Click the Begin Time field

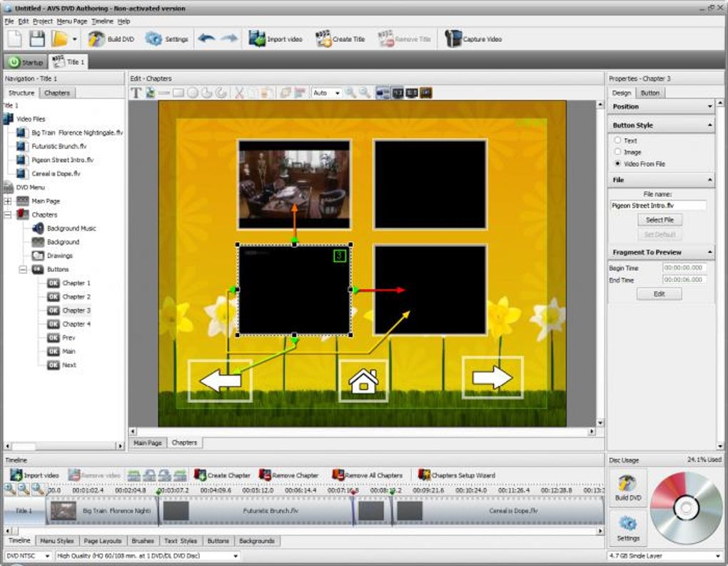684,268
